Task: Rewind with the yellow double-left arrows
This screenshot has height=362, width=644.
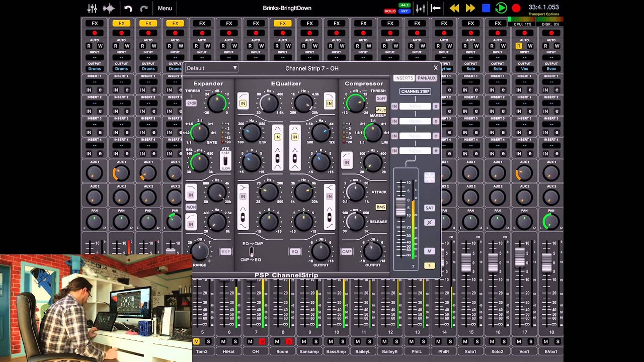Action: click(454, 8)
